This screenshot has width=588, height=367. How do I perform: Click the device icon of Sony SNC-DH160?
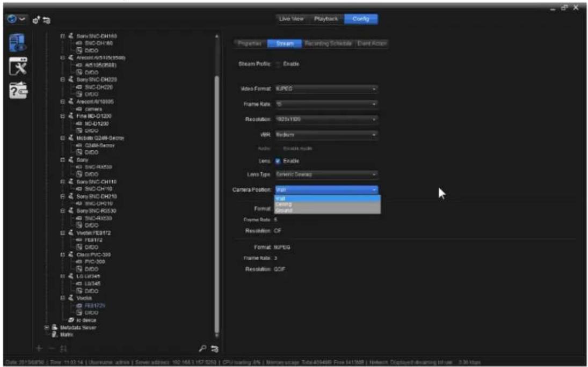pos(71,36)
